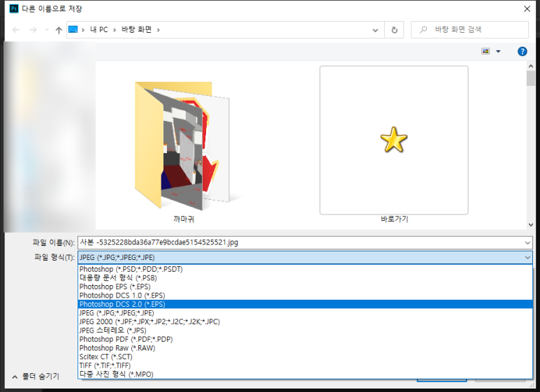Screen dimensions: 540x392
Task: Choose 'Photoshop PDF (*.PDF;*.PDP)' format
Action: [x=305, y=340]
